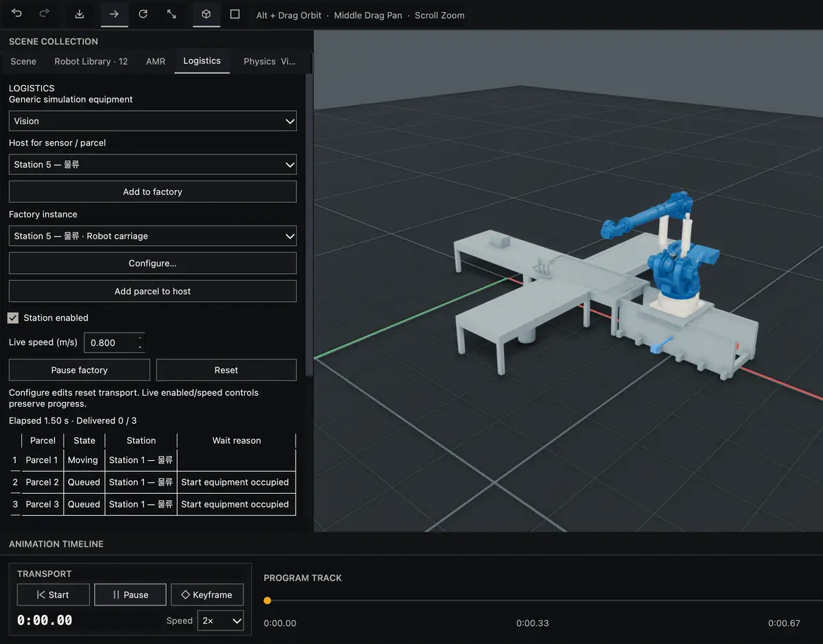823x644 pixels.
Task: Click the Moving state cell
Action: click(x=83, y=460)
